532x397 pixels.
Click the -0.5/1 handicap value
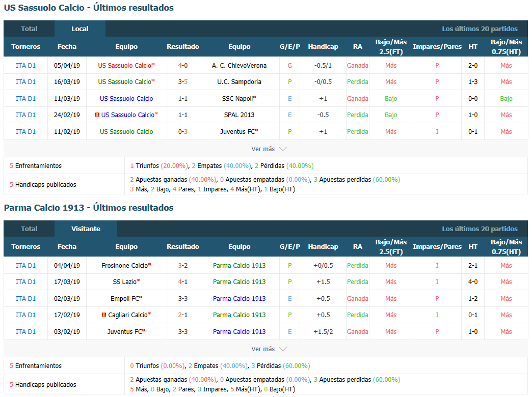point(323,66)
